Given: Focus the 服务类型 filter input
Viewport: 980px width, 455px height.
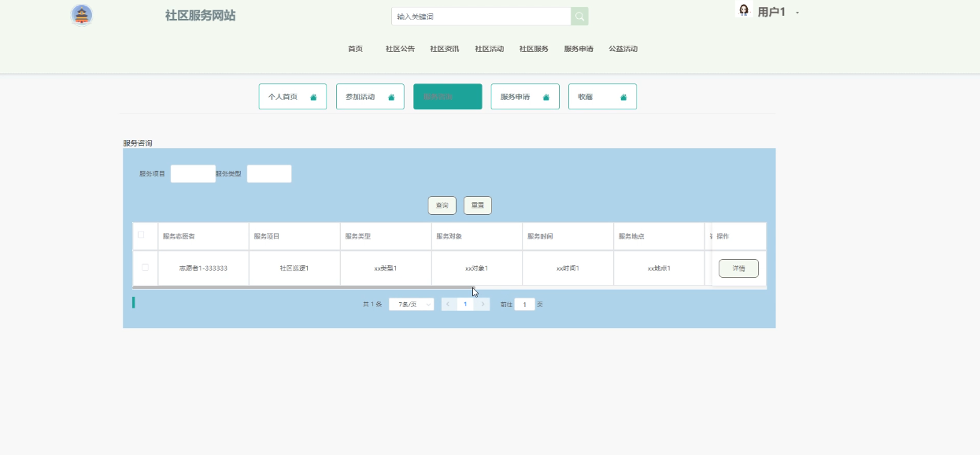Looking at the screenshot, I should 269,174.
